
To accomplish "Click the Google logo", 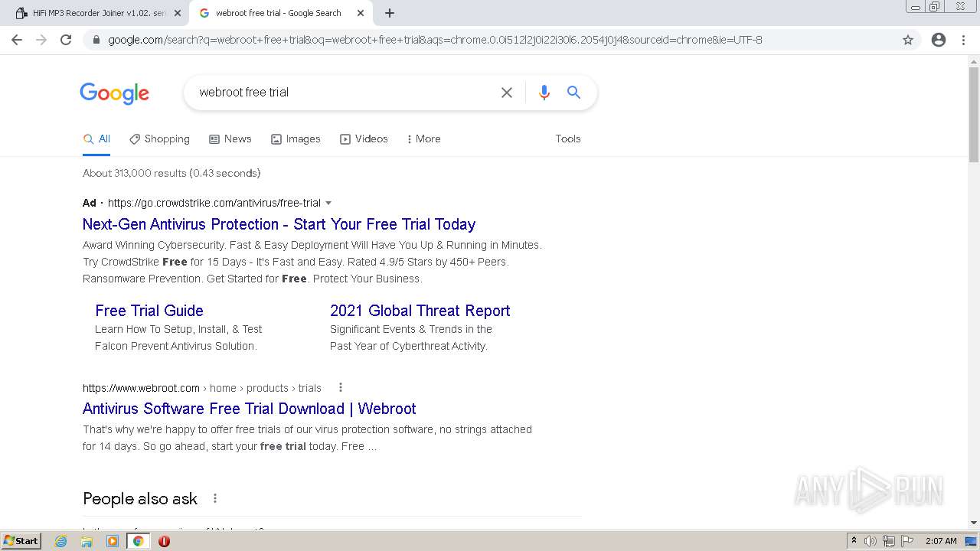I will point(115,93).
